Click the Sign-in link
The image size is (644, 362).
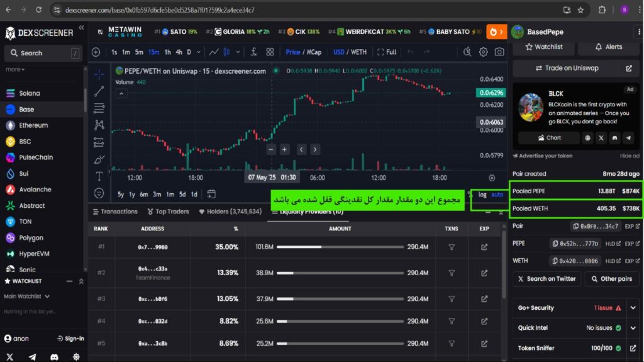[70, 339]
